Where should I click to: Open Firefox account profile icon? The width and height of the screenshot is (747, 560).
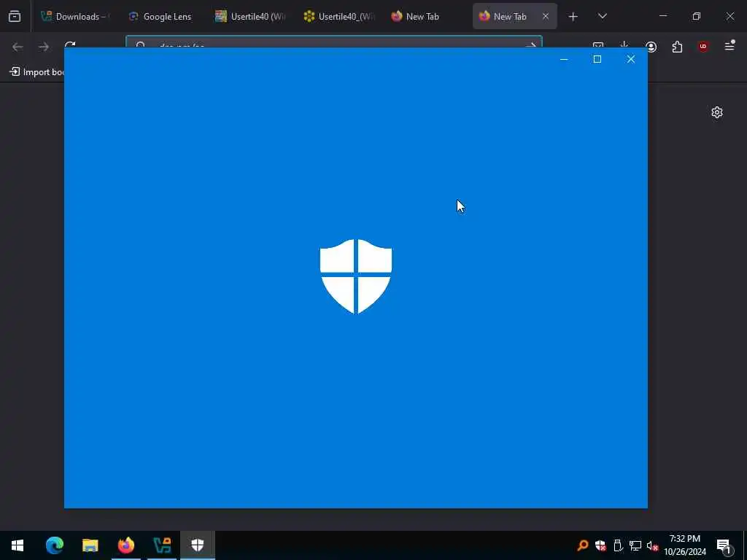pyautogui.click(x=651, y=47)
